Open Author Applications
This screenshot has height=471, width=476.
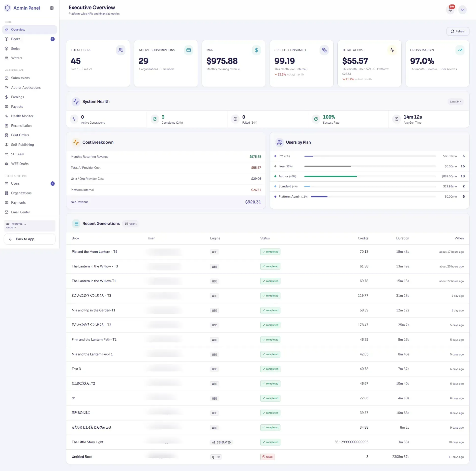click(30, 87)
